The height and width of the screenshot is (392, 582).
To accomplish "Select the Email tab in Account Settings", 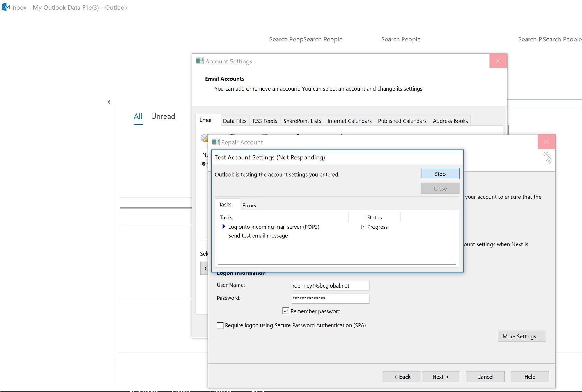I will click(x=206, y=120).
